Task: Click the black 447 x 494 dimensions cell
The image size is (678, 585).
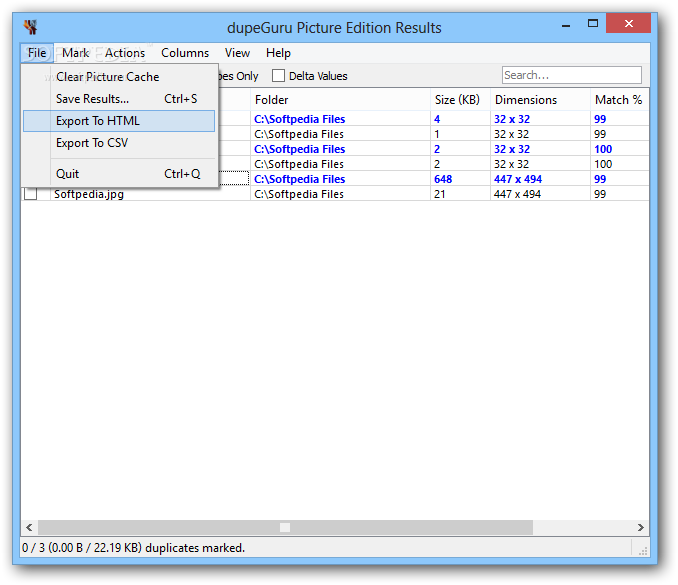Action: click(x=517, y=194)
